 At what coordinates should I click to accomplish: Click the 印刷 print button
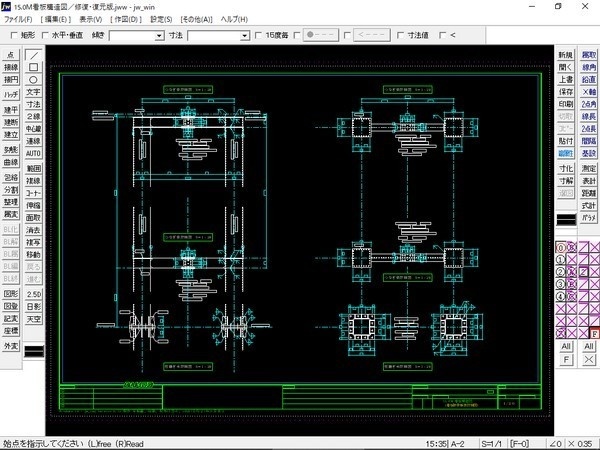[x=566, y=104]
